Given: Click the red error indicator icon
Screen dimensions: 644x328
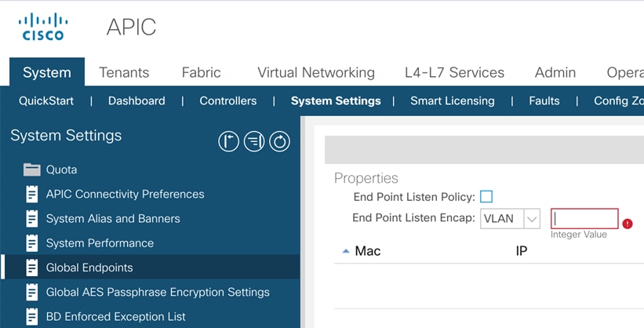Looking at the screenshot, I should tap(628, 224).
